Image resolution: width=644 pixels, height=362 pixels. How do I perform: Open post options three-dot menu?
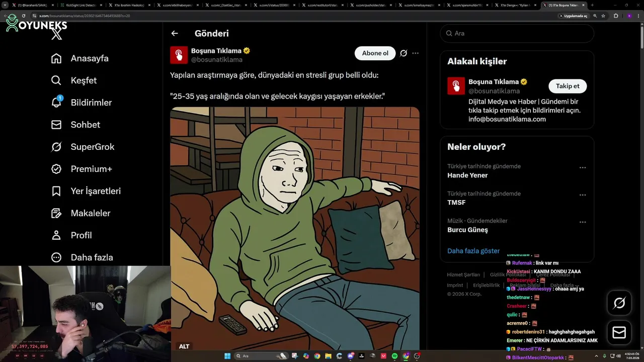(415, 53)
